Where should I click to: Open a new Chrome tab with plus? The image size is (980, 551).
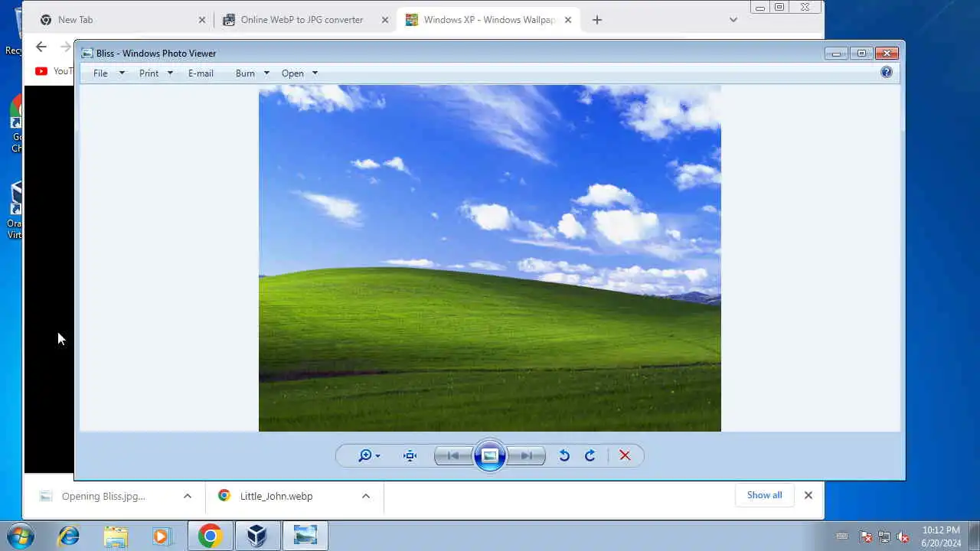click(597, 20)
